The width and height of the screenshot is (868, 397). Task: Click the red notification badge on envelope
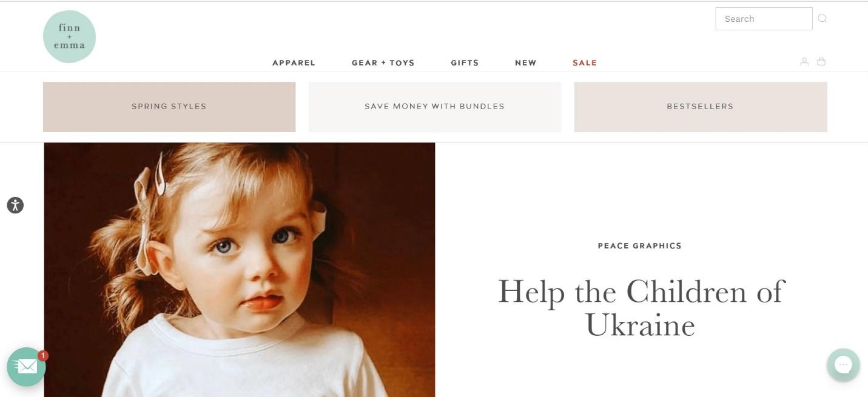tap(43, 356)
